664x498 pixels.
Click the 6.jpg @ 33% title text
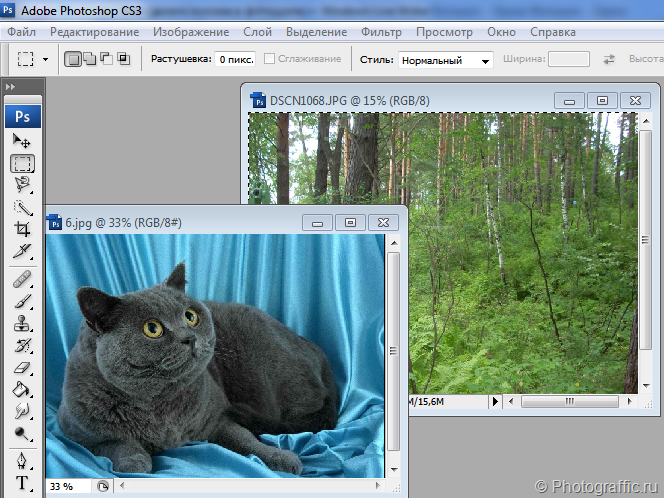[x=123, y=223]
